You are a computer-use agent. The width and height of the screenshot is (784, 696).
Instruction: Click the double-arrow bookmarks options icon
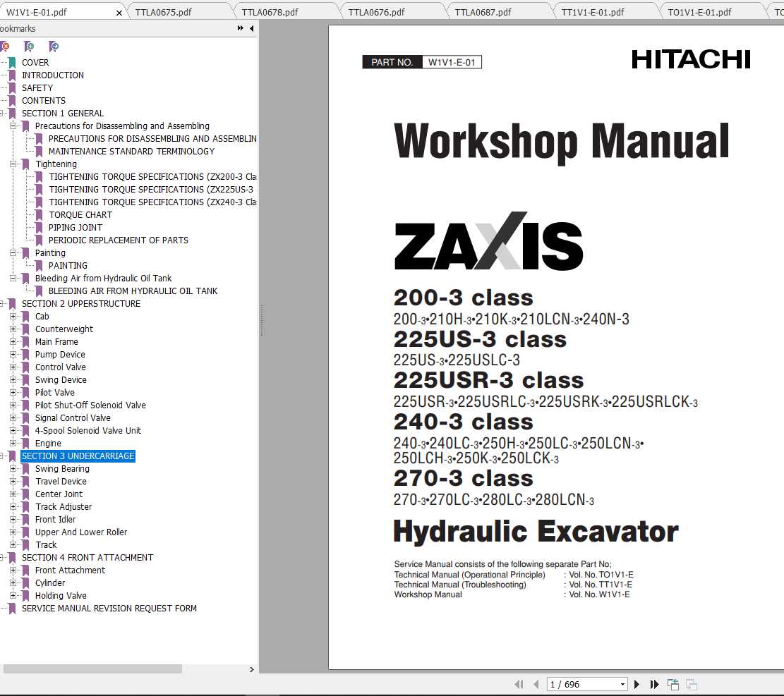tap(241, 28)
